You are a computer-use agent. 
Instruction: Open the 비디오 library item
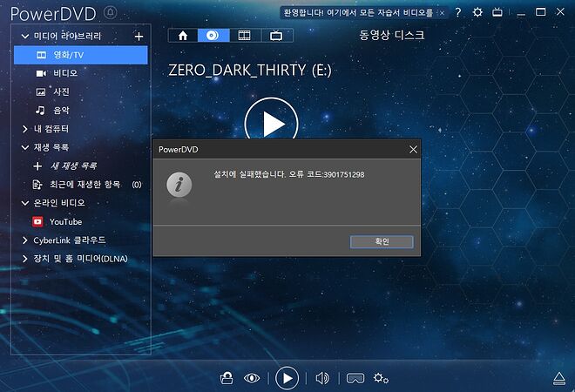(x=65, y=73)
